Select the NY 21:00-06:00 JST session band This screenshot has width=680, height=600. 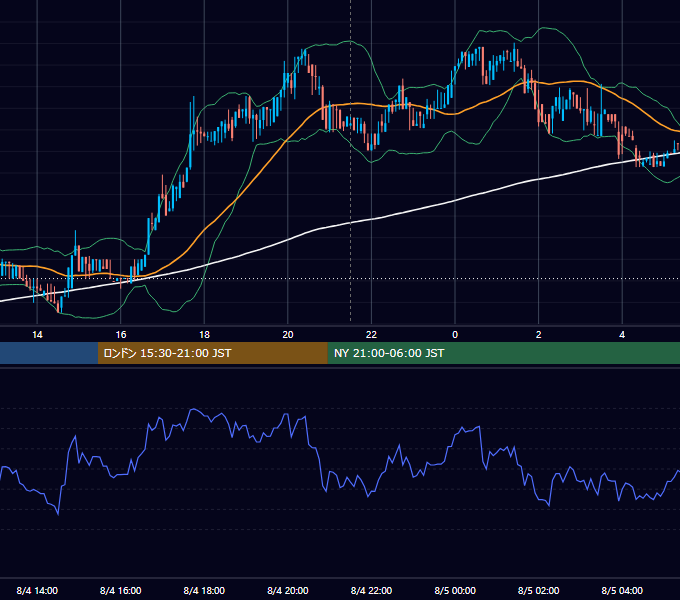tap(503, 353)
